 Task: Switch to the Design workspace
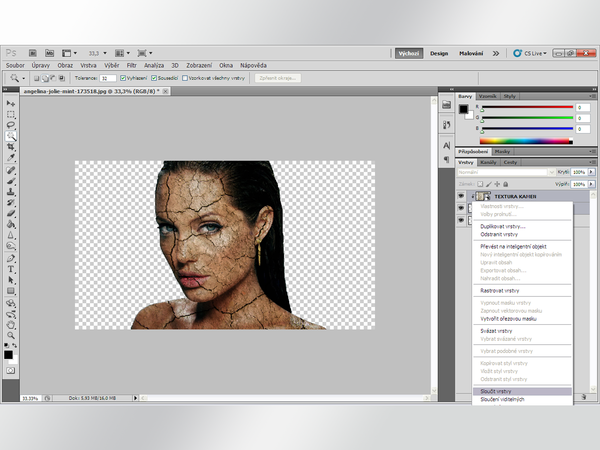click(x=440, y=52)
